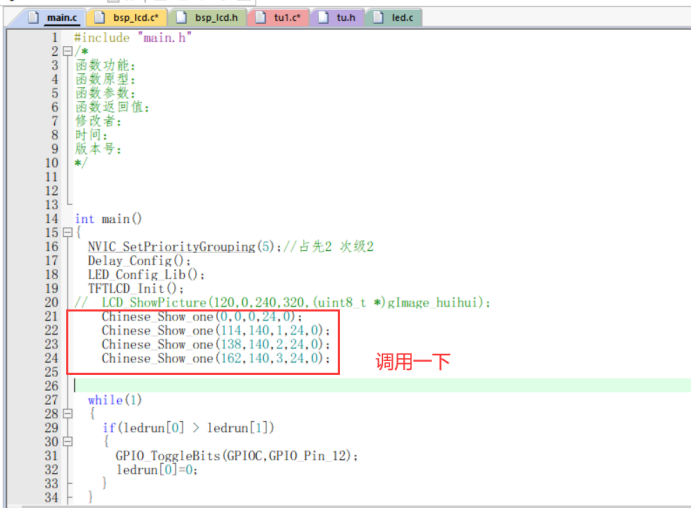Viewport: 692px width, 509px height.
Task: Click the 时间 comment line
Action: point(91,135)
